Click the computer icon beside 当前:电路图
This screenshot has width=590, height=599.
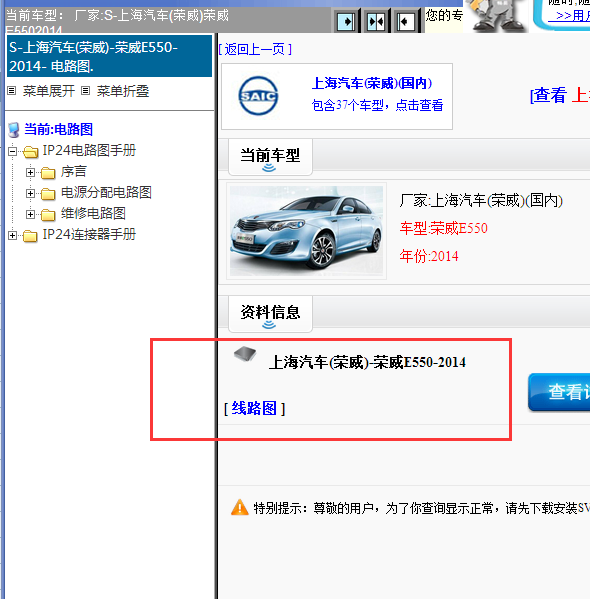click(x=14, y=130)
